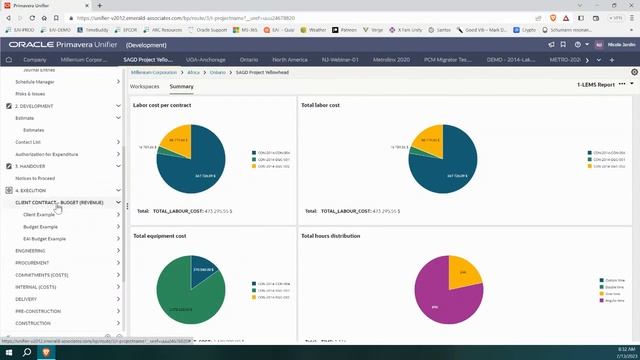Open the MS-365 bookmark

pos(246,30)
